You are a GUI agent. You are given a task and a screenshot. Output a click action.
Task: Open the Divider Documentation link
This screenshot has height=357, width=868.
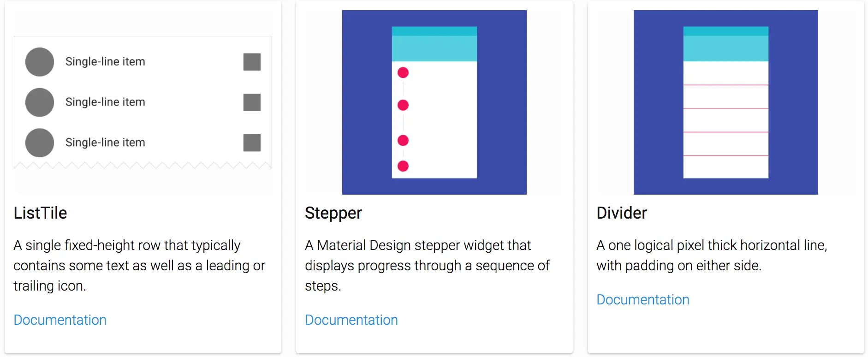(643, 299)
